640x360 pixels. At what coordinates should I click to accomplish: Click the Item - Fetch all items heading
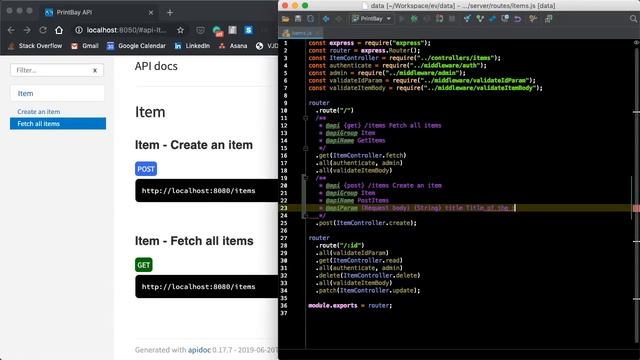click(x=194, y=241)
